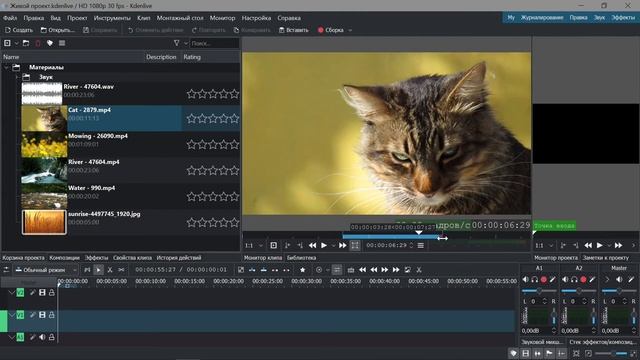This screenshot has height=360, width=640.
Task: Open the Заметки к проекту tab
Action: tap(606, 258)
